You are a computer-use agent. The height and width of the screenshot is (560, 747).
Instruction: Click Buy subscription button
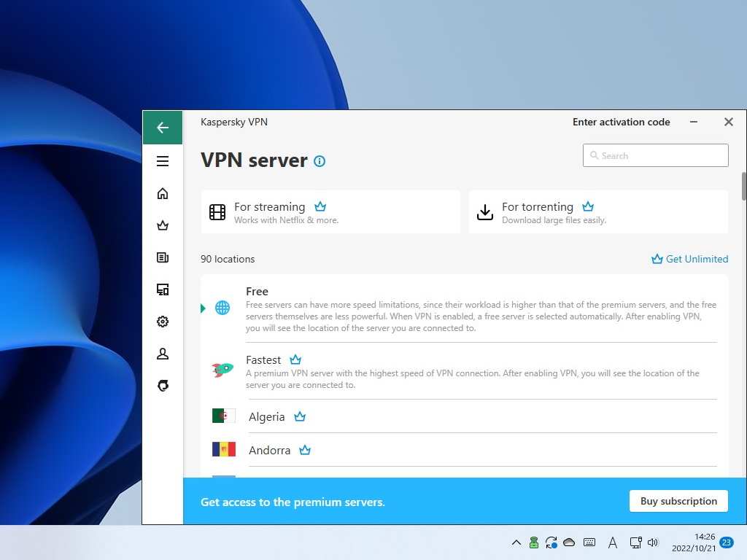coord(678,501)
